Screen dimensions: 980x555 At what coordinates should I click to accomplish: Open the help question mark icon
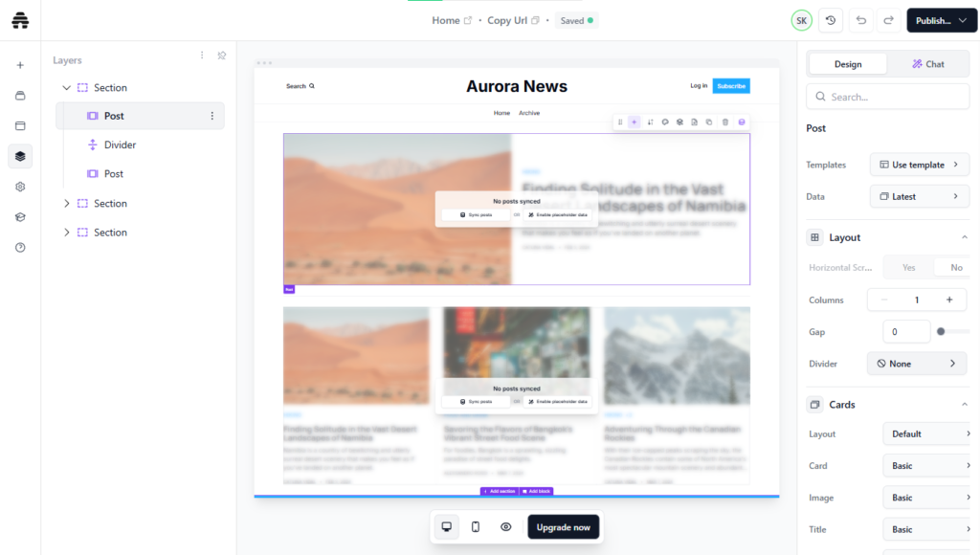[x=20, y=248]
